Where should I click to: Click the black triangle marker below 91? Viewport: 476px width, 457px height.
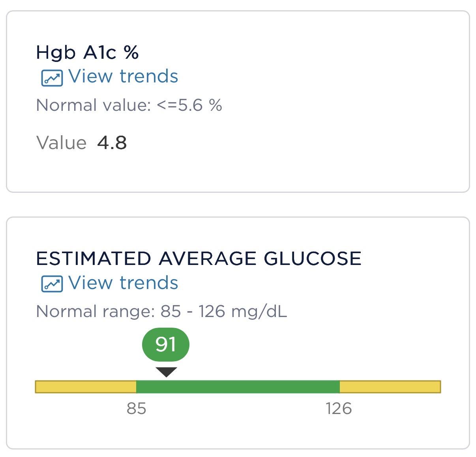tap(166, 371)
